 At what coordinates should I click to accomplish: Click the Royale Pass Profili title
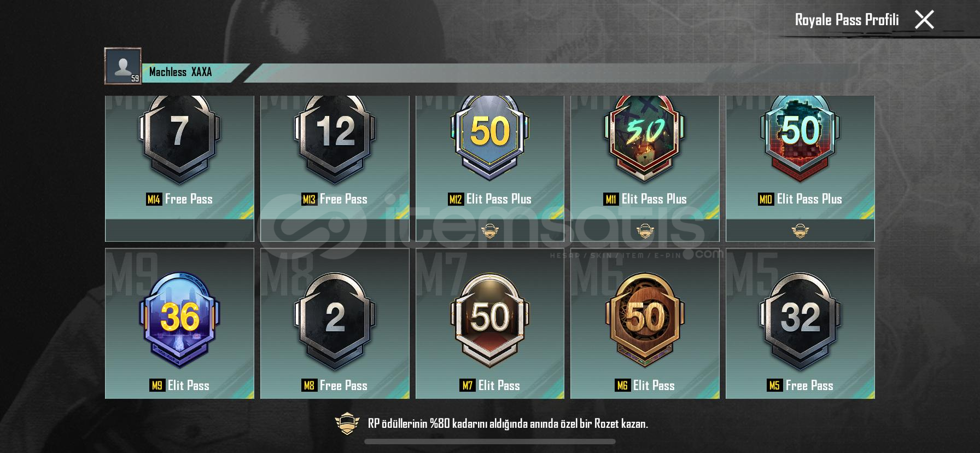(x=847, y=20)
